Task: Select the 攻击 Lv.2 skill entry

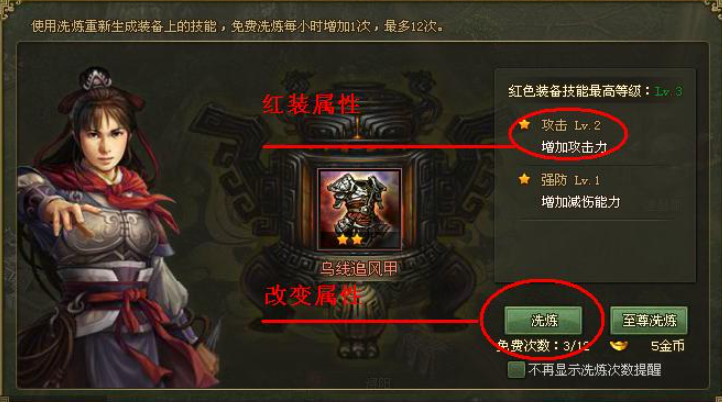Action: tap(571, 125)
